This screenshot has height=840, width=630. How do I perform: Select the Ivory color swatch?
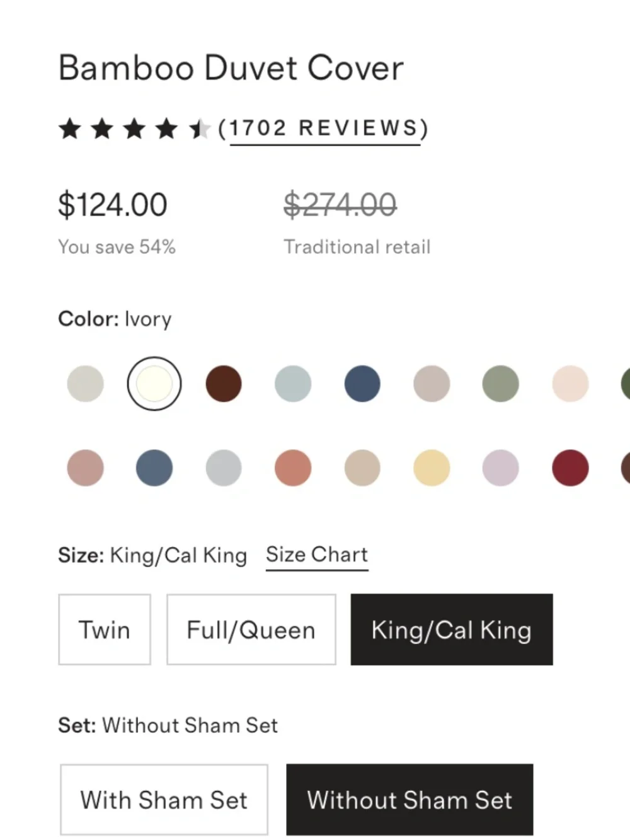[154, 384]
